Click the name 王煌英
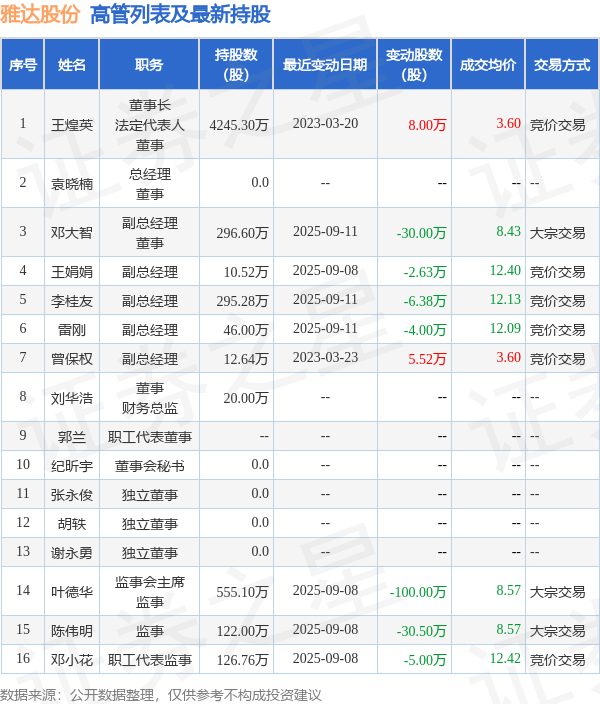Screen dimensions: 600x704 [72, 125]
